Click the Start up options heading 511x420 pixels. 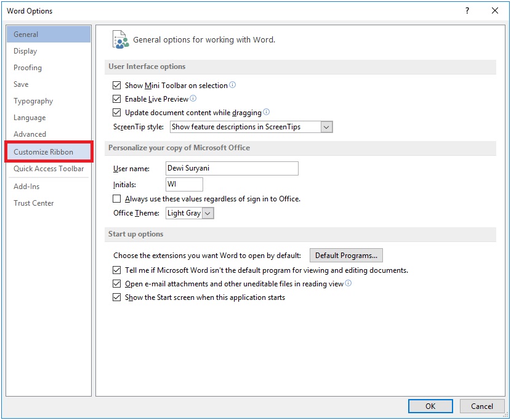[136, 234]
